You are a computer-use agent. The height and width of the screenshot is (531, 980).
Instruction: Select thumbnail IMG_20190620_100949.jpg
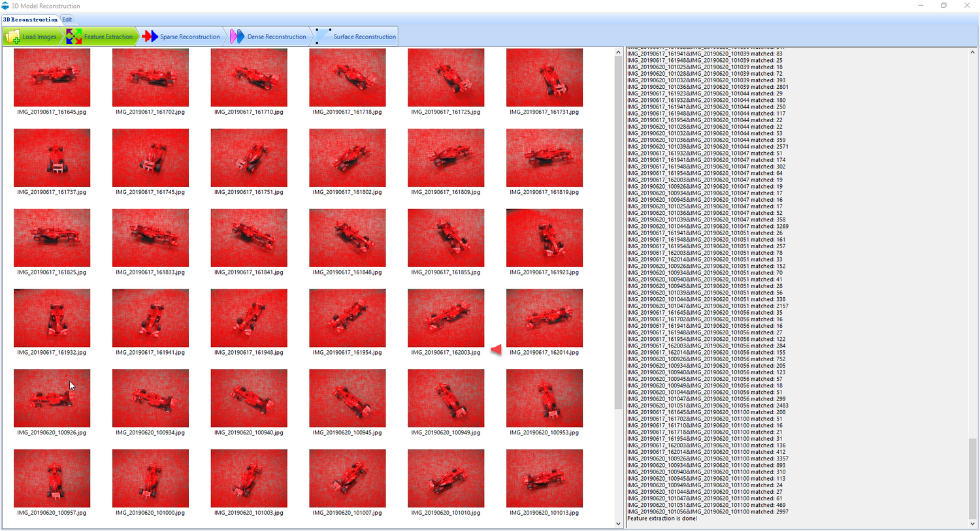point(446,398)
